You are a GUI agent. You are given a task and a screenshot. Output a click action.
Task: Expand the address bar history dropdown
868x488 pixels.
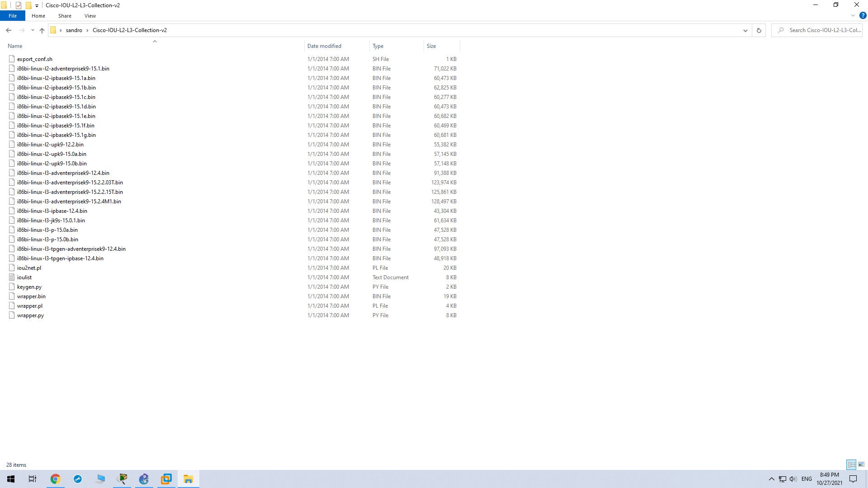[x=745, y=30]
